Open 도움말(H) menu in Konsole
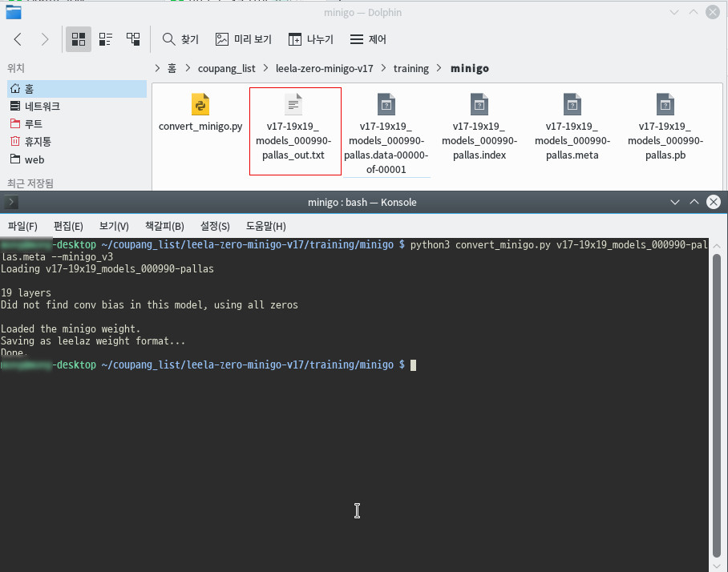Screen dimensions: 728x572 pyautogui.click(x=265, y=226)
